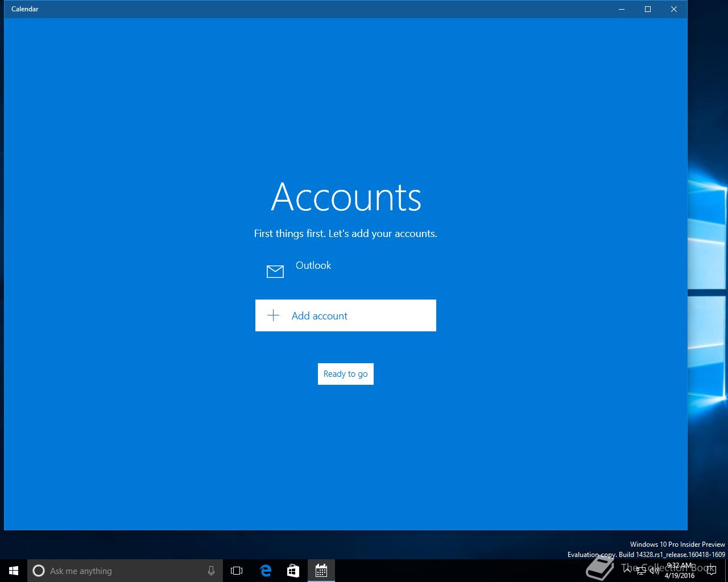Open the Action Center notifications icon
Viewport: 728px width, 582px height.
pyautogui.click(x=712, y=571)
